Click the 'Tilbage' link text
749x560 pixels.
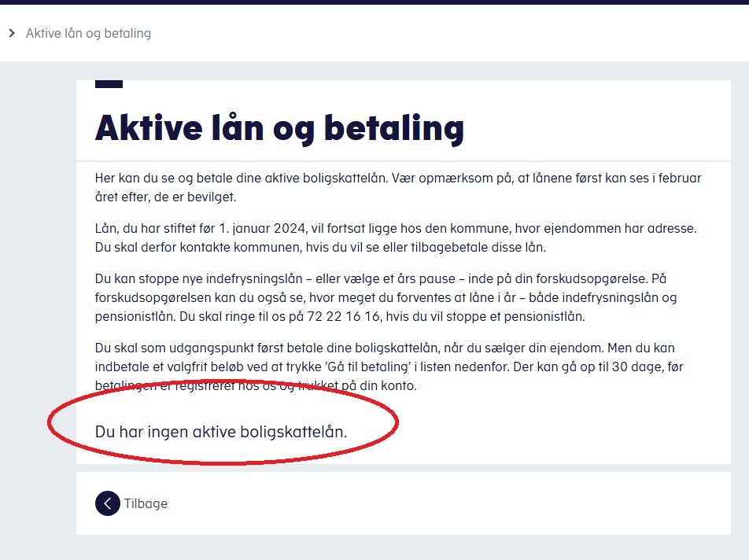tap(146, 503)
